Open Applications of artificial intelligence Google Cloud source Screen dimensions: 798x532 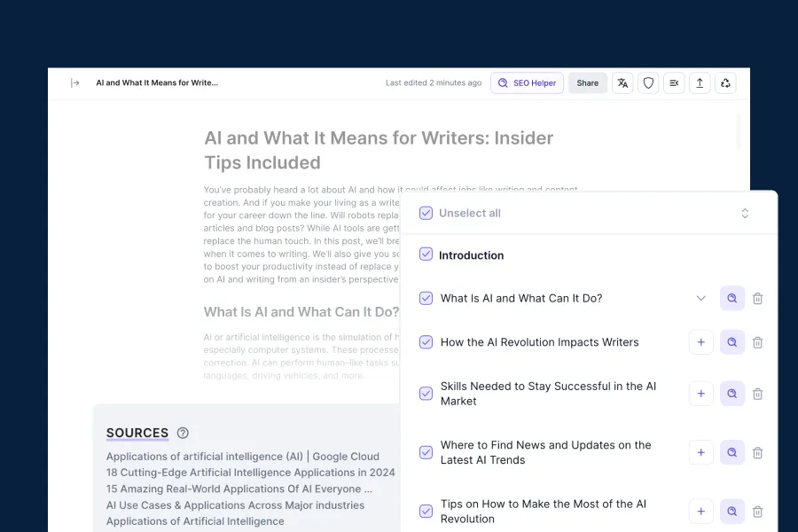click(243, 456)
